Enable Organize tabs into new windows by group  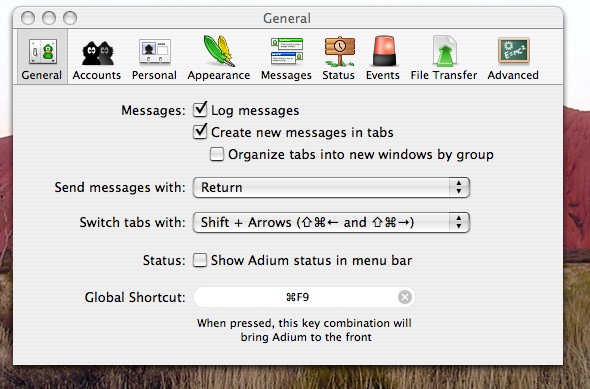pos(217,154)
